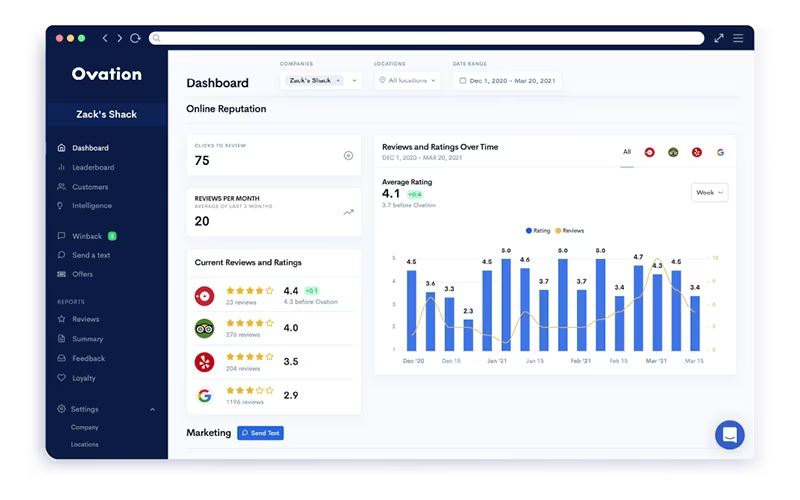Open Customers in the sidebar
800x500 pixels.
tap(90, 187)
